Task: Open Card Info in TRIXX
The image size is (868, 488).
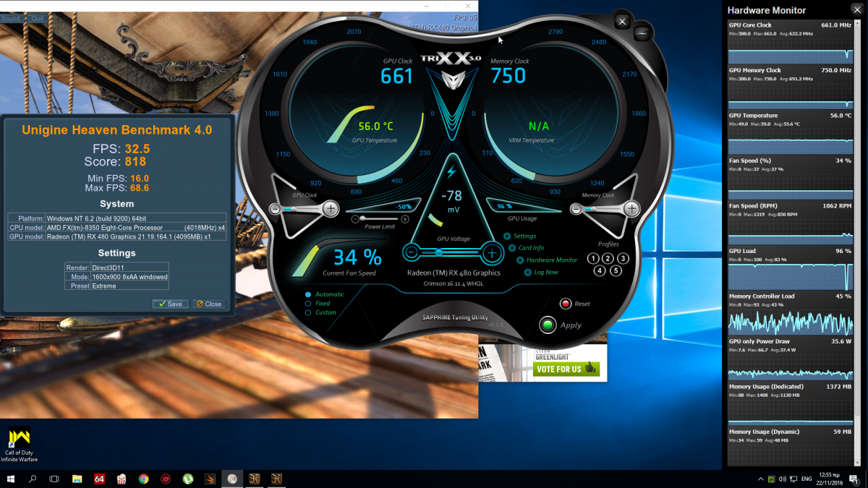Action: point(526,248)
